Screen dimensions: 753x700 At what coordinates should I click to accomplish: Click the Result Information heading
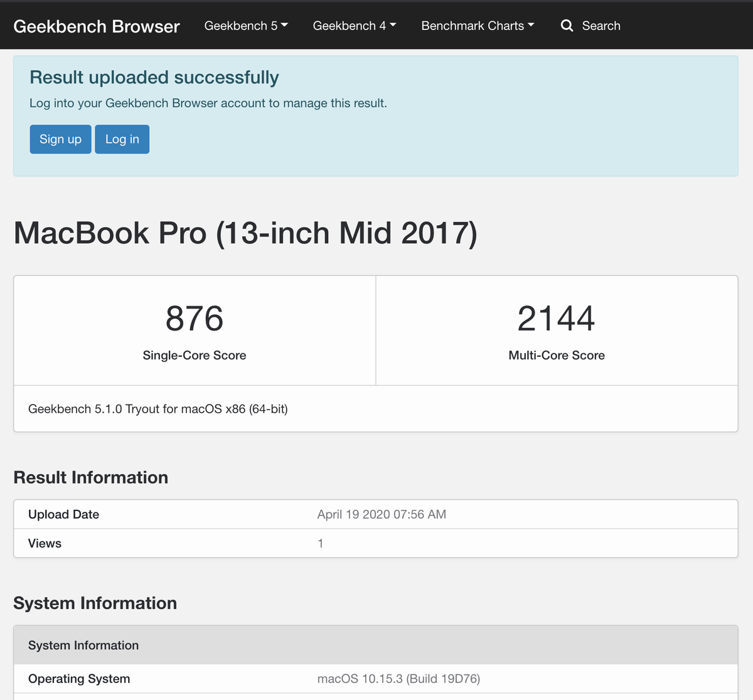point(91,477)
